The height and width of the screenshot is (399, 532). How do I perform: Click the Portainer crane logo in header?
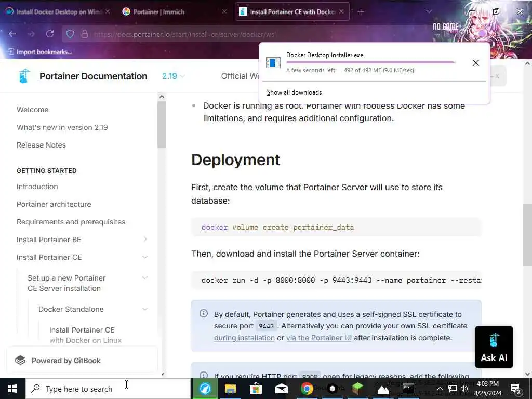[x=24, y=76]
